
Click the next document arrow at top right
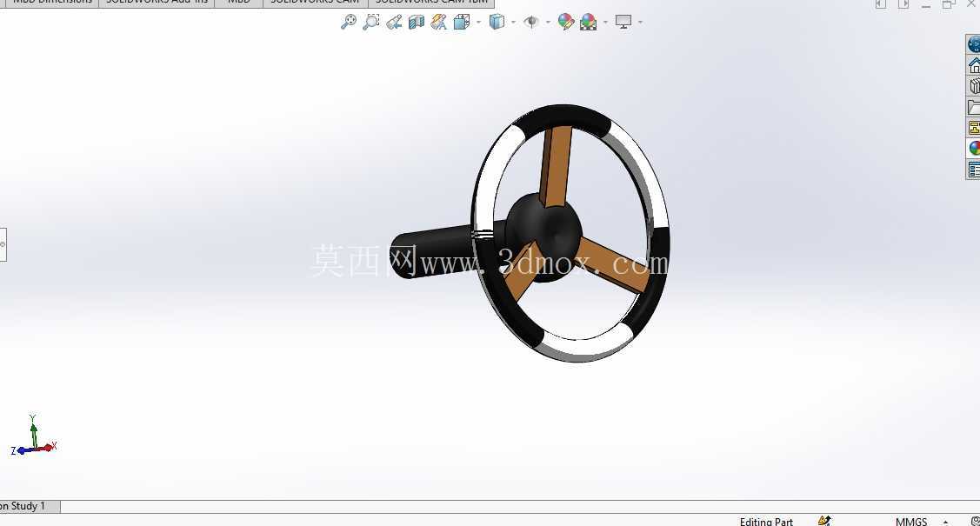[x=903, y=3]
